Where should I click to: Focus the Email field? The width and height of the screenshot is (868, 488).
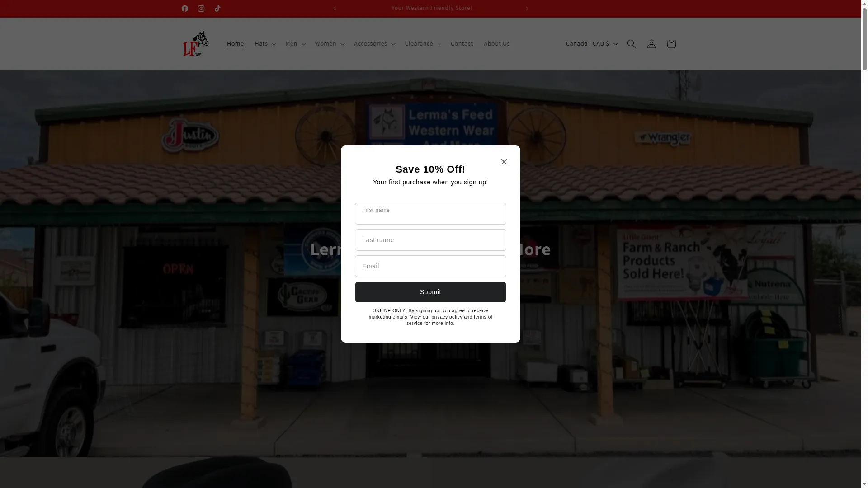[x=430, y=266]
